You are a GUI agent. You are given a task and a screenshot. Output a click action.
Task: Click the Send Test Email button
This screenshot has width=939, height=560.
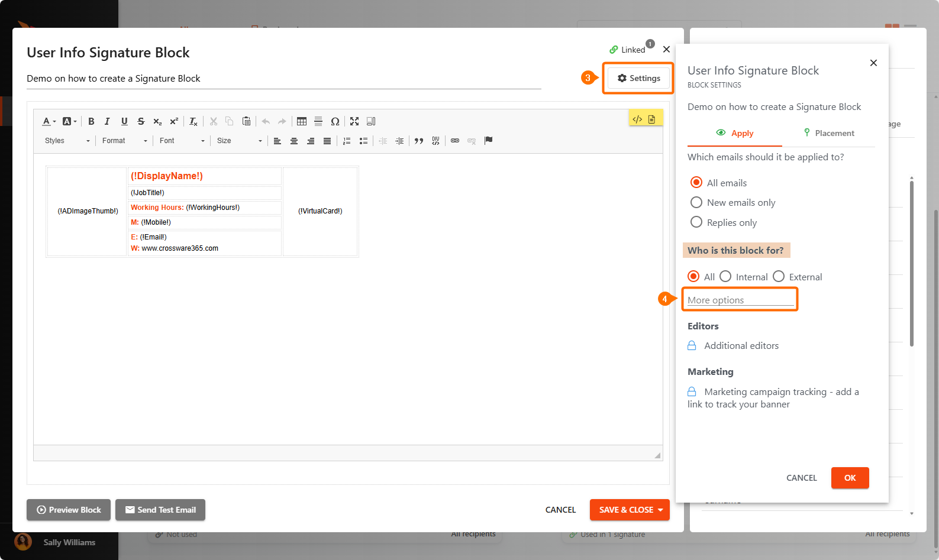click(x=160, y=510)
